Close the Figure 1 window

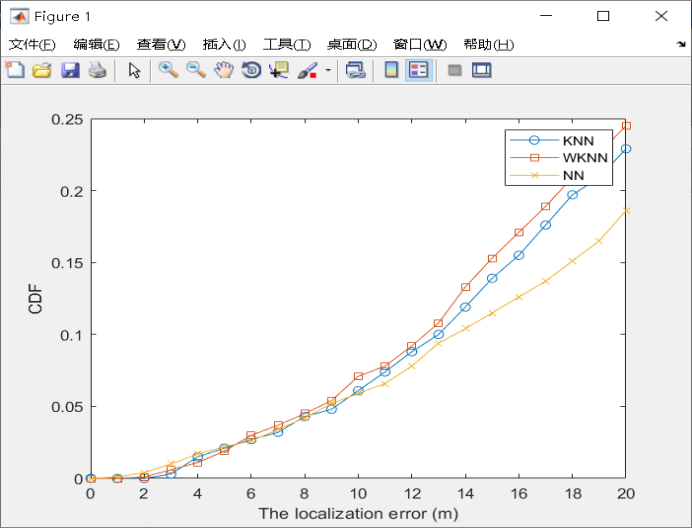pyautogui.click(x=661, y=16)
